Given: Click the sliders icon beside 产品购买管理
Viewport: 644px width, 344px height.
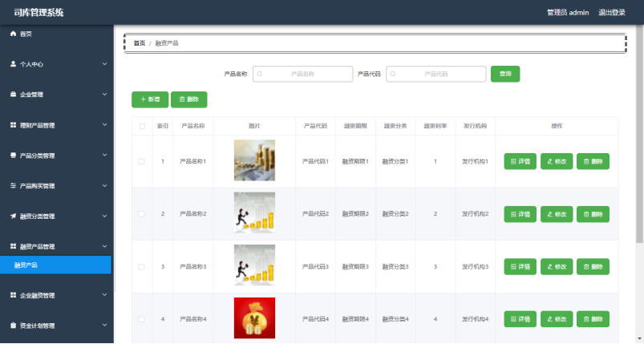Looking at the screenshot, I should click(x=13, y=185).
